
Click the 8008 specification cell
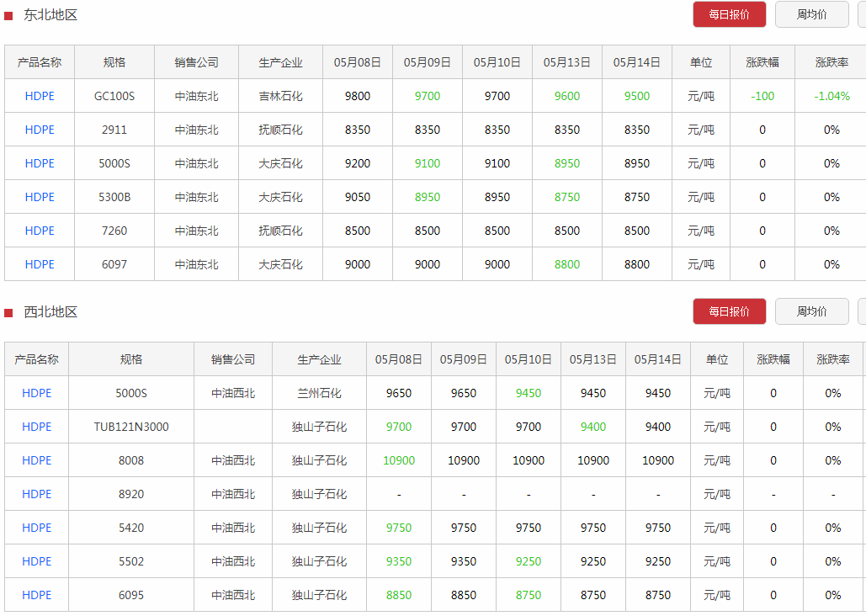pyautogui.click(x=131, y=461)
